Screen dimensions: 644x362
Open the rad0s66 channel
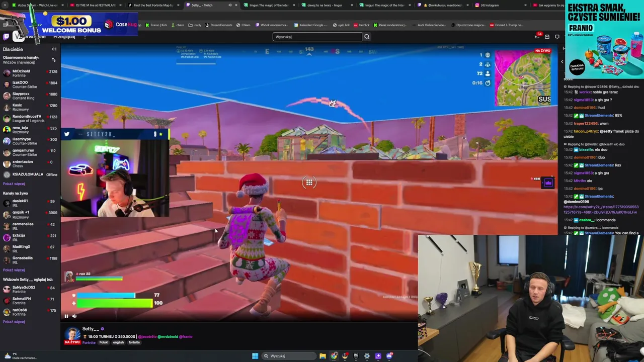[x=30, y=312]
